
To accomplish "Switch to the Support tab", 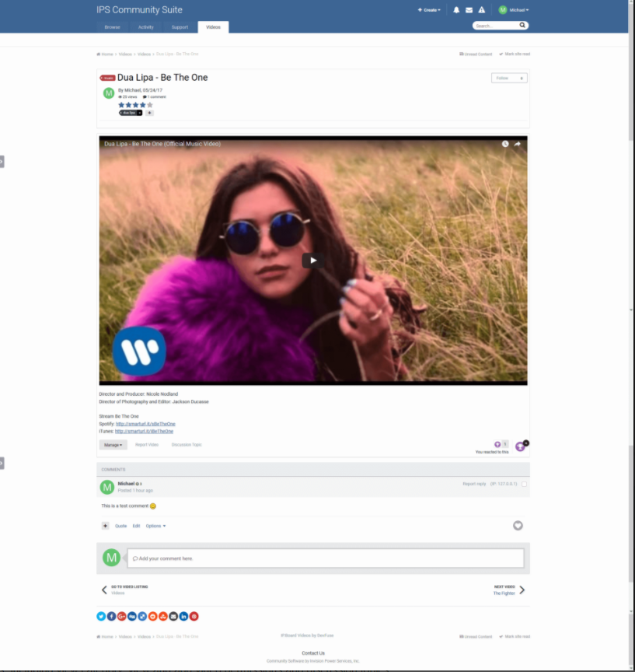I will (180, 27).
